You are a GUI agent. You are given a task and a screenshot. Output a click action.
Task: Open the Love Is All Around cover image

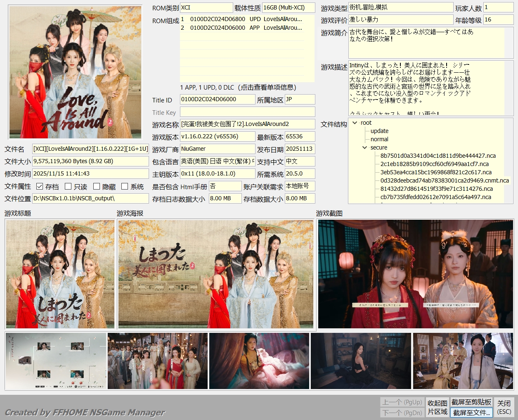[x=75, y=72]
